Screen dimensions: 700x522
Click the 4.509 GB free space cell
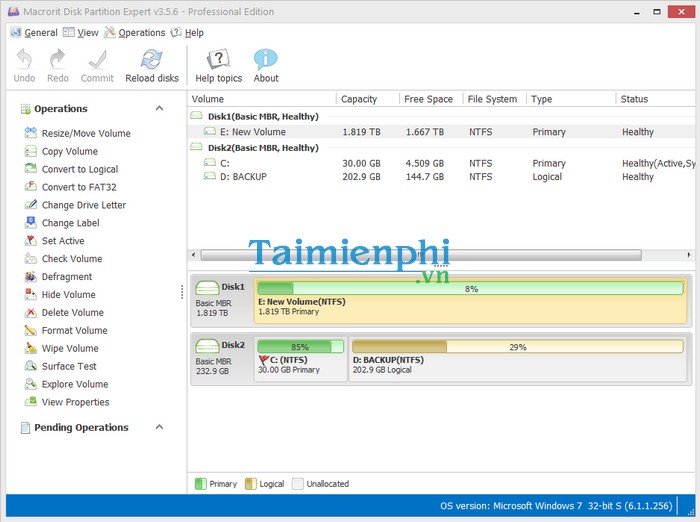click(x=425, y=163)
